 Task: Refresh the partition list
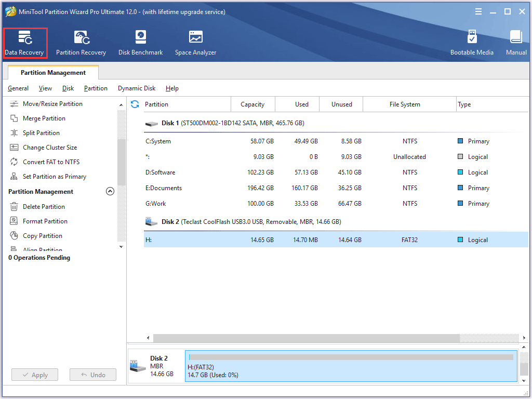click(135, 104)
